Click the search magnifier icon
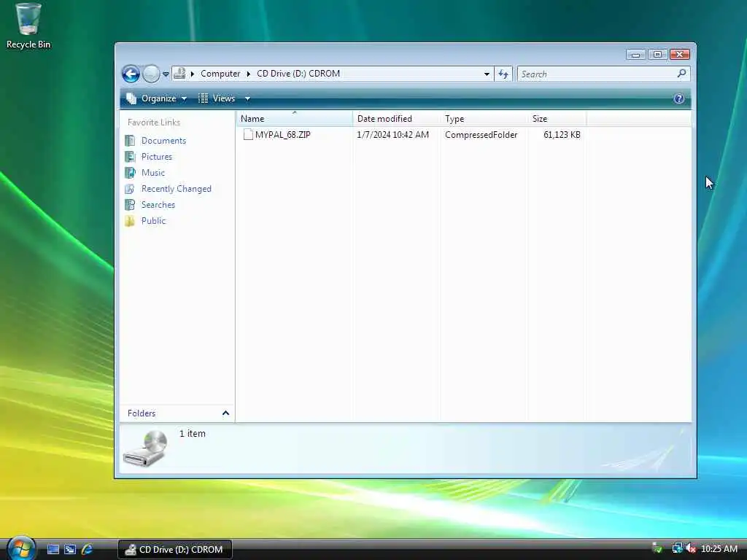The image size is (747, 560). pos(682,74)
